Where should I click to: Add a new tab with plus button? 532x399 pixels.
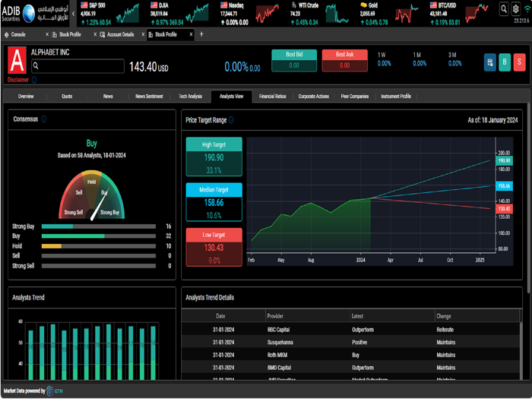pos(201,34)
